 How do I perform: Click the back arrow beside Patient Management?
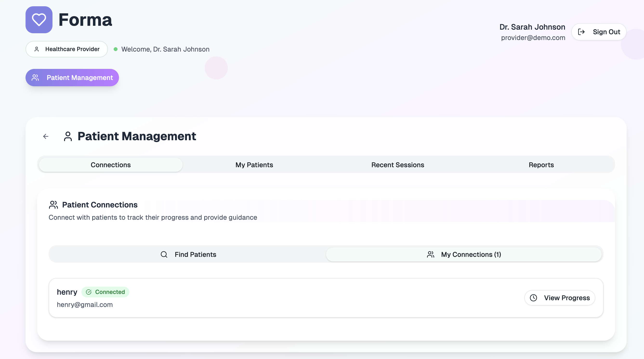coord(46,136)
